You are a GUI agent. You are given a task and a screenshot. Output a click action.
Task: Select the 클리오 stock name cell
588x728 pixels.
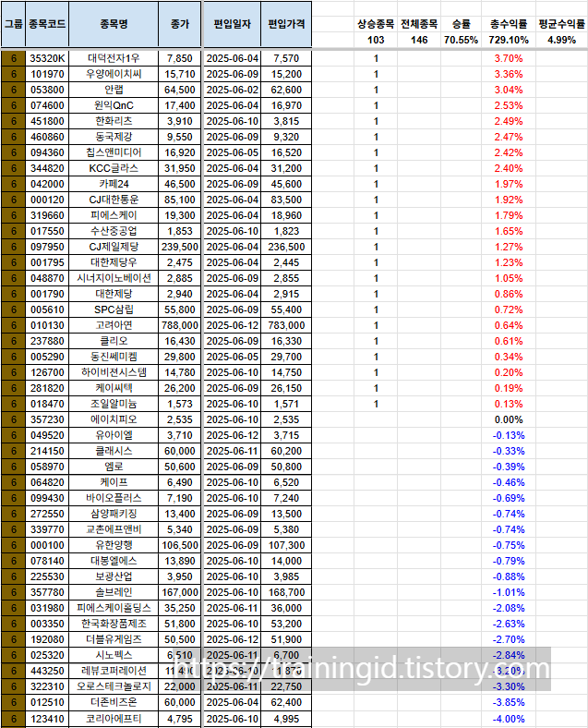(x=114, y=341)
